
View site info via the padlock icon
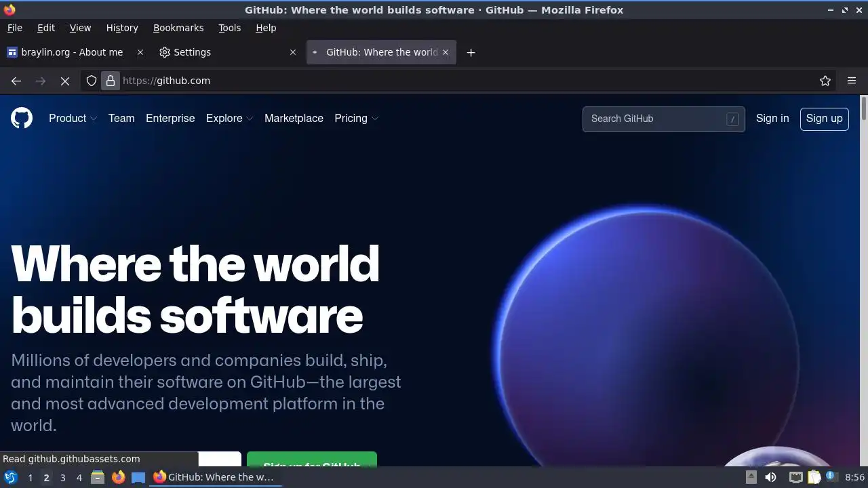[111, 81]
